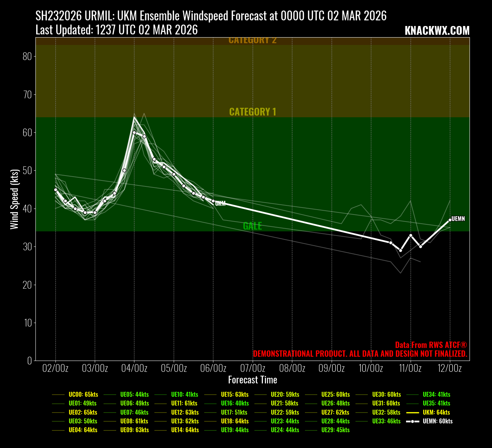Pick the UE29: 45kts legend entry
The height and width of the screenshot is (448, 492).
[335, 430]
